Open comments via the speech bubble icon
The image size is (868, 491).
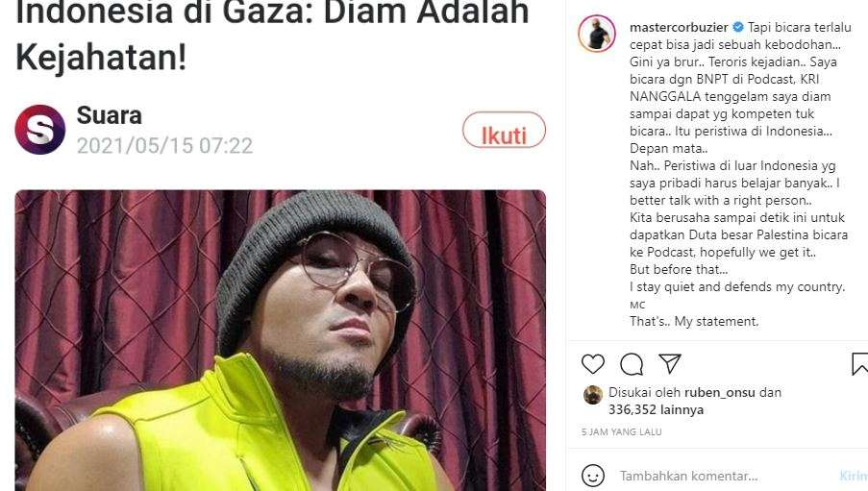tap(632, 364)
